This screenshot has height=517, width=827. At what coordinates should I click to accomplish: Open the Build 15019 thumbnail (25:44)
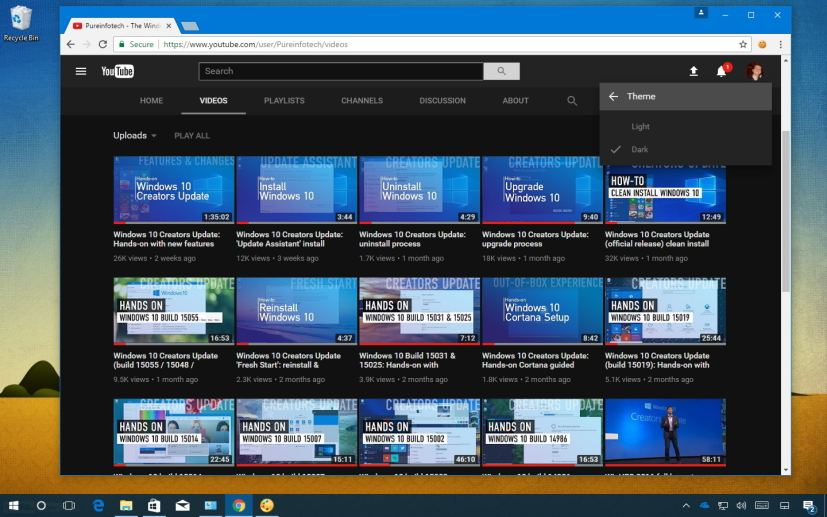pyautogui.click(x=665, y=311)
